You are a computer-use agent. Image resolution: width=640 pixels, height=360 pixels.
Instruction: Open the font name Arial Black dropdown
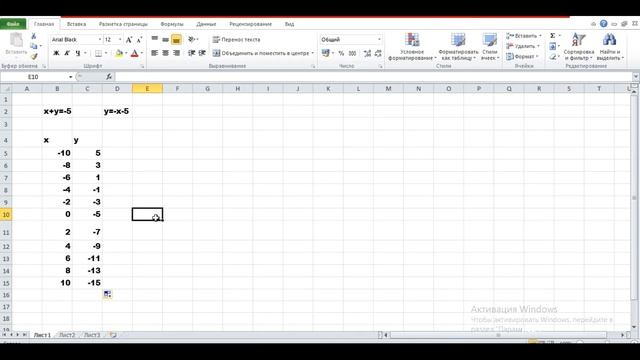coord(100,40)
